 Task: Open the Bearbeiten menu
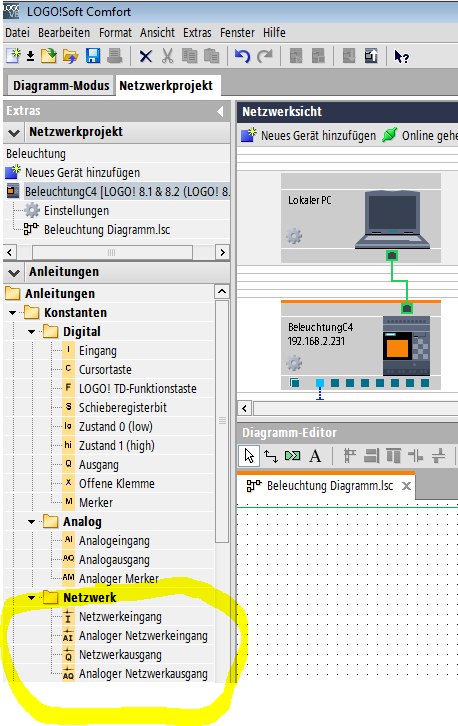pos(64,32)
